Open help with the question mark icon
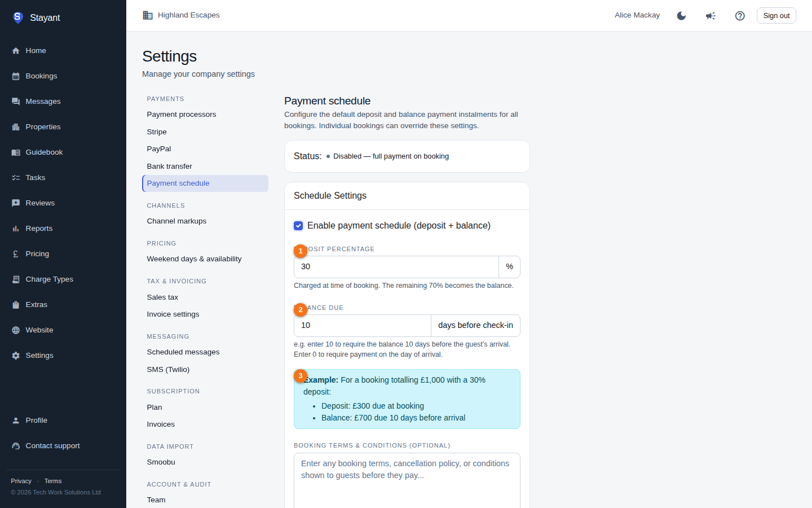 click(740, 16)
